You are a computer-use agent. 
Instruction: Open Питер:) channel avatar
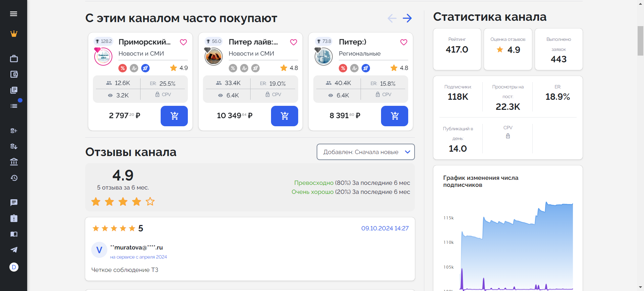coord(324,56)
